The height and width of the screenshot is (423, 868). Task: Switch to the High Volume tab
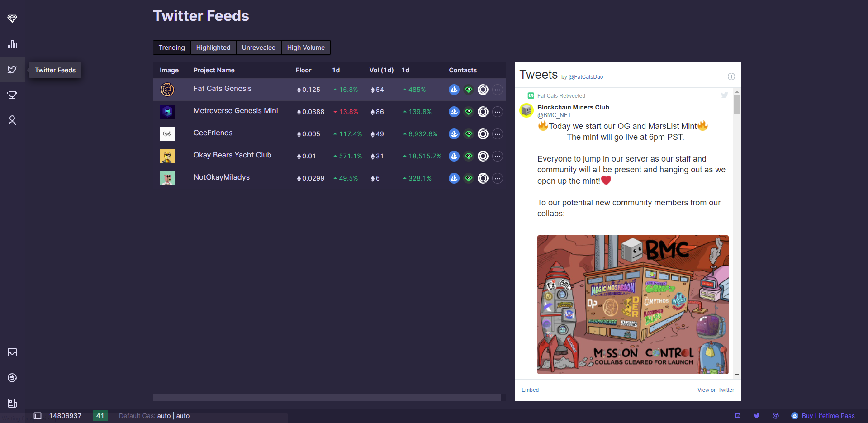point(306,48)
